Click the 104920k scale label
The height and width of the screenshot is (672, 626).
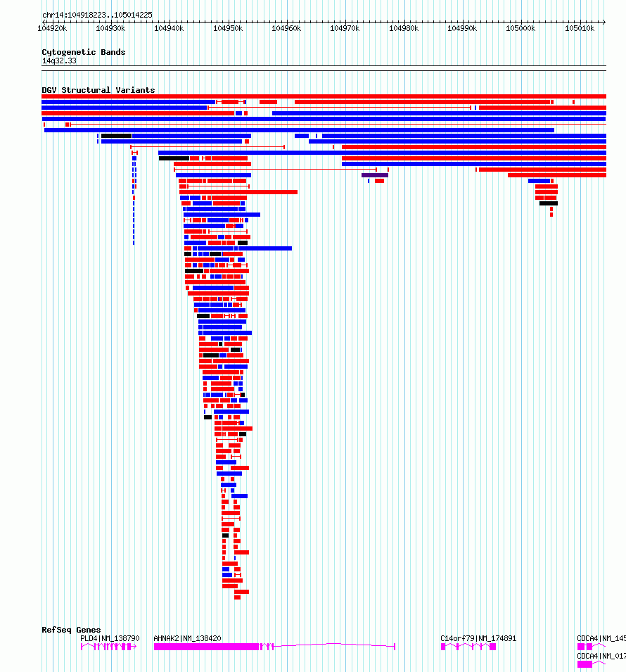pyautogui.click(x=52, y=28)
